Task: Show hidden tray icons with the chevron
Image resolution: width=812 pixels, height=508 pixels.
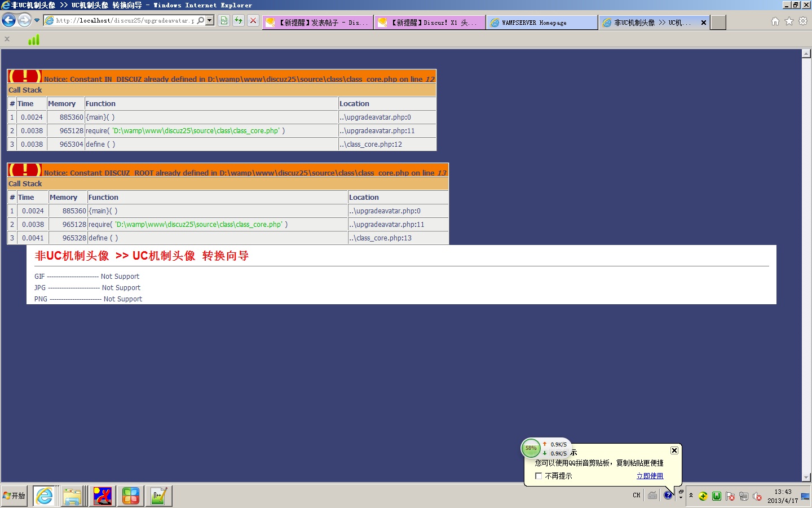Action: [691, 496]
